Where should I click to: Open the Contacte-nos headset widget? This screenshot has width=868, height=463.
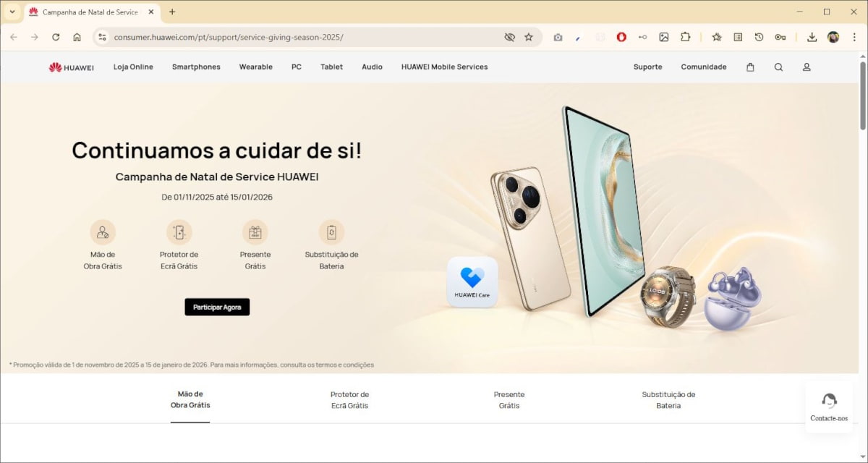point(829,407)
